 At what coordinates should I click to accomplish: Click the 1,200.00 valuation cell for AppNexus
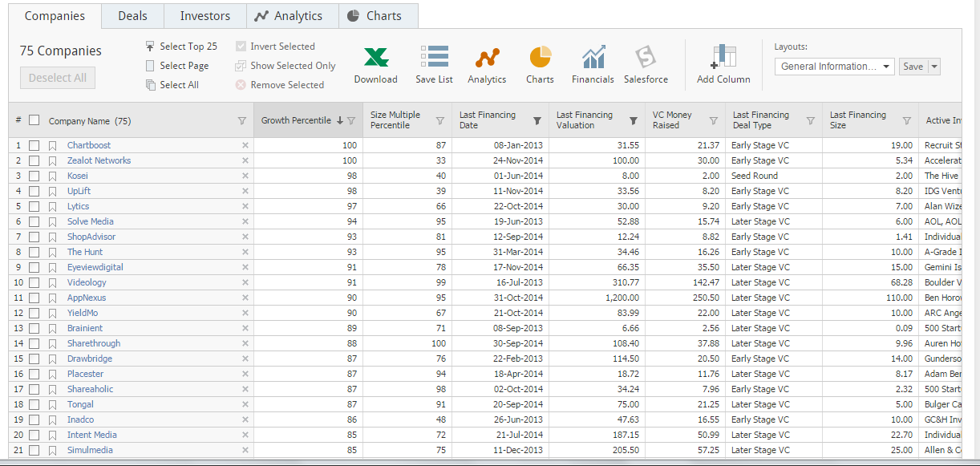coord(597,298)
